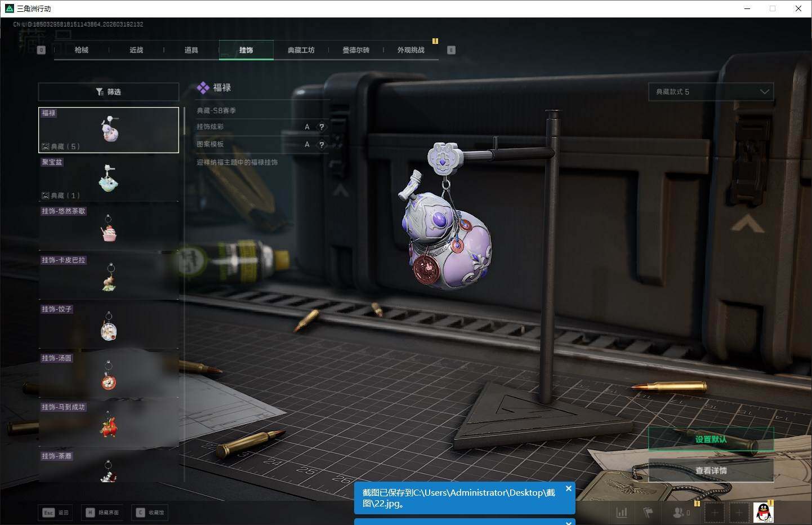The width and height of the screenshot is (812, 525).
Task: Click the Esc 返回 back button
Action: (55, 513)
